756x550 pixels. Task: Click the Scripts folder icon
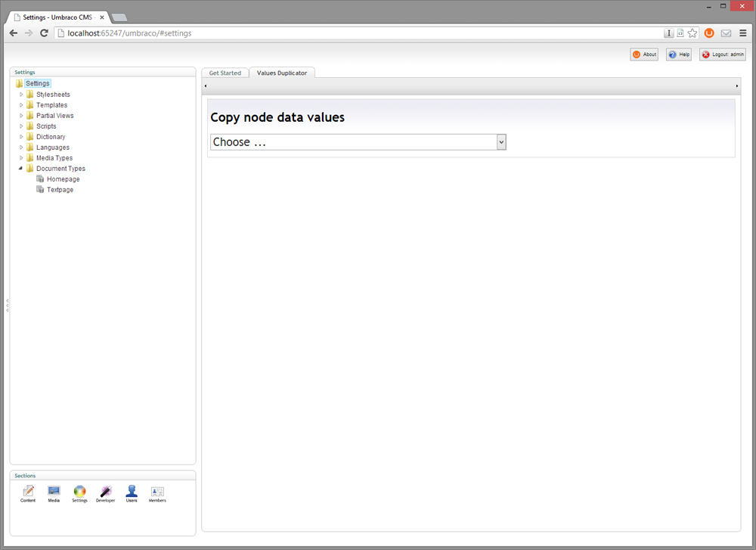pyautogui.click(x=30, y=126)
